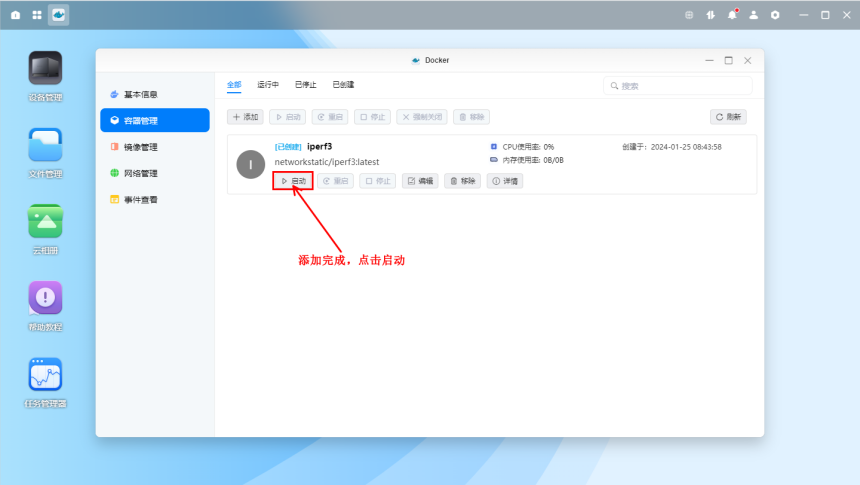Maximize the Docker window
860x485 pixels.
(x=728, y=60)
